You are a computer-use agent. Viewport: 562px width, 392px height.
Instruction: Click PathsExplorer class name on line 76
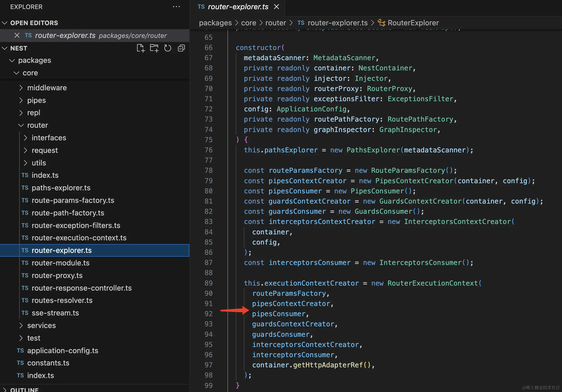(373, 150)
